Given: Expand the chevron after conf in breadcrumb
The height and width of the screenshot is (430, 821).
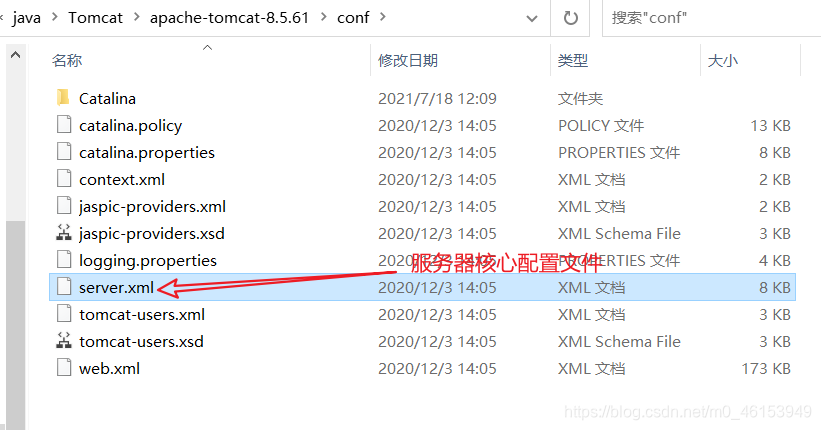Looking at the screenshot, I should coord(383,17).
